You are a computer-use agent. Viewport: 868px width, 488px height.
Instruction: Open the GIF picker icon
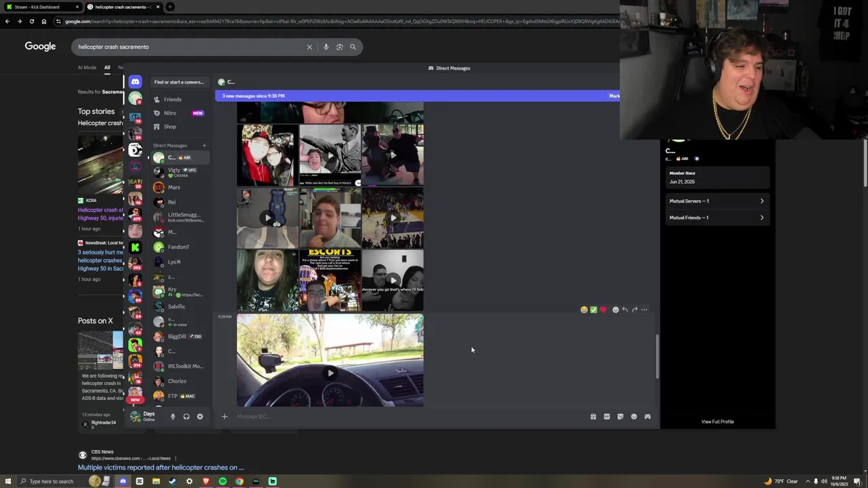[x=607, y=417]
